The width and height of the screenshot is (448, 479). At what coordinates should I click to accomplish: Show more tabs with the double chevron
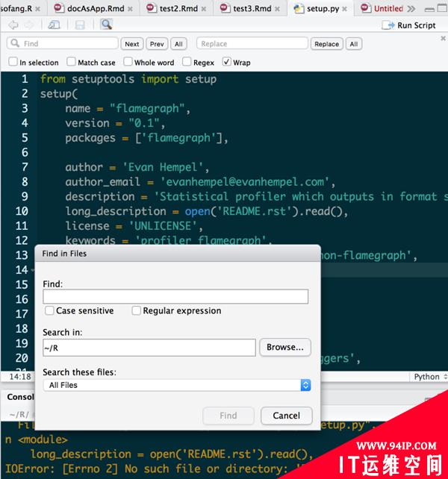(x=411, y=8)
